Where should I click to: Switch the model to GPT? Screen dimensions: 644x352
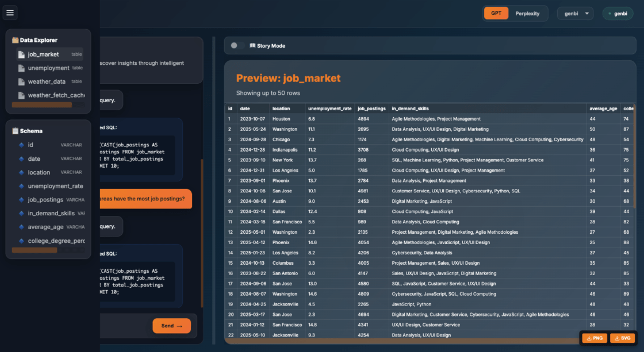[x=496, y=13]
